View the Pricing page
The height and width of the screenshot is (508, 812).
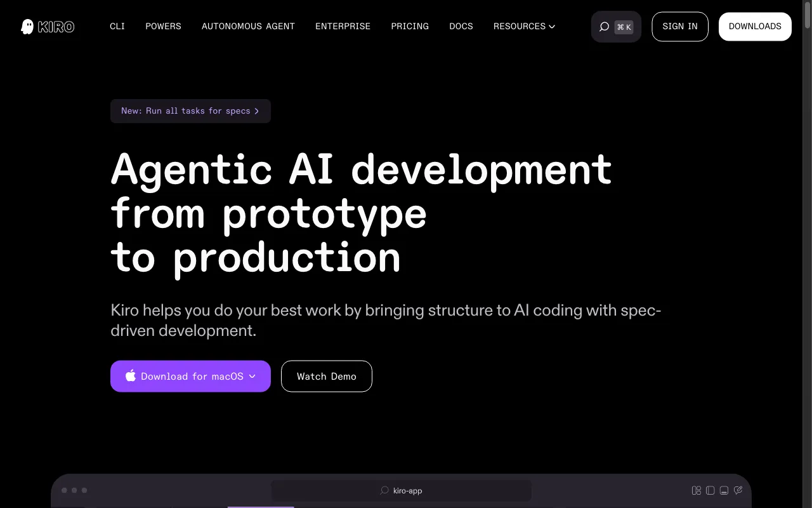click(410, 26)
